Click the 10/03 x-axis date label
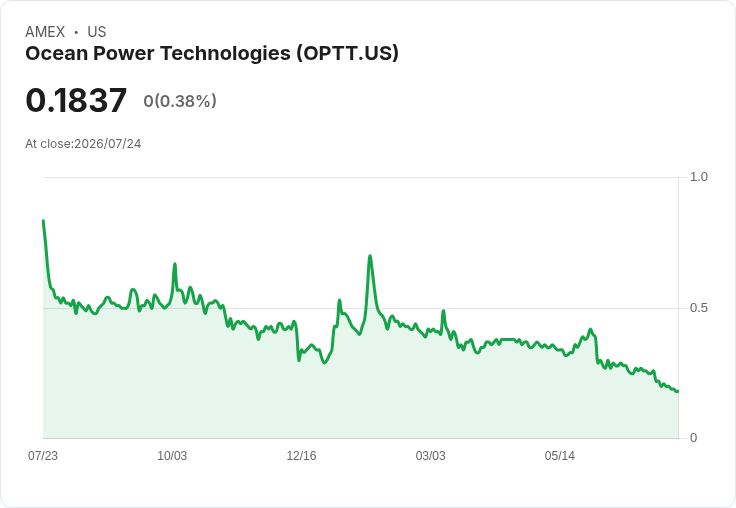Image resolution: width=736 pixels, height=508 pixels. point(172,456)
